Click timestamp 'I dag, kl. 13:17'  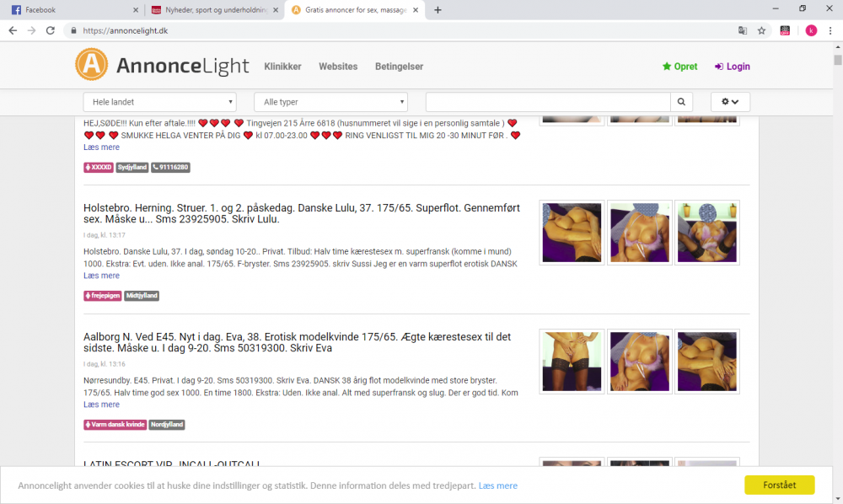[105, 235]
